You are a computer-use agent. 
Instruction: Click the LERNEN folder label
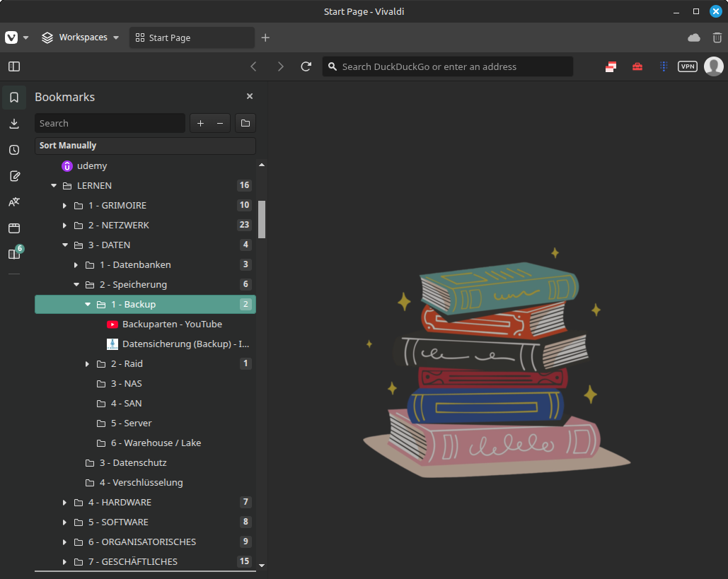click(x=94, y=185)
